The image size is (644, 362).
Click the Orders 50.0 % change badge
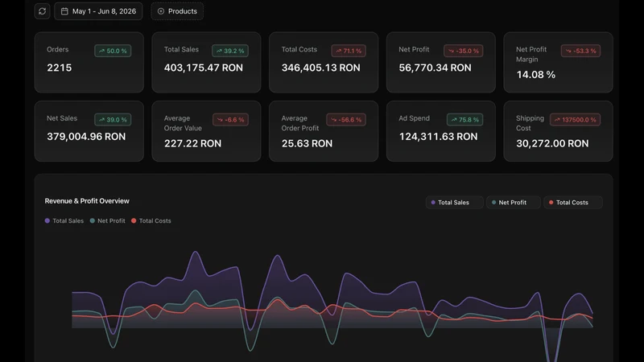(113, 51)
